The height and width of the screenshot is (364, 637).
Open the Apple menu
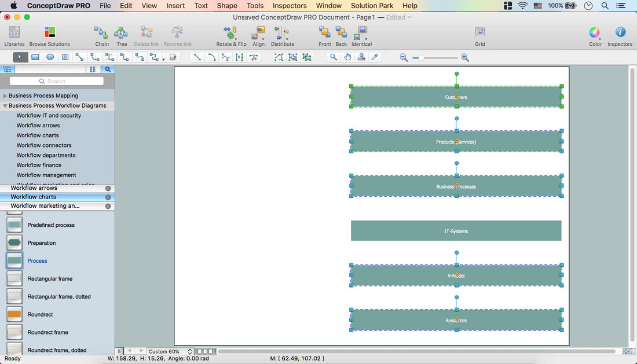click(14, 6)
